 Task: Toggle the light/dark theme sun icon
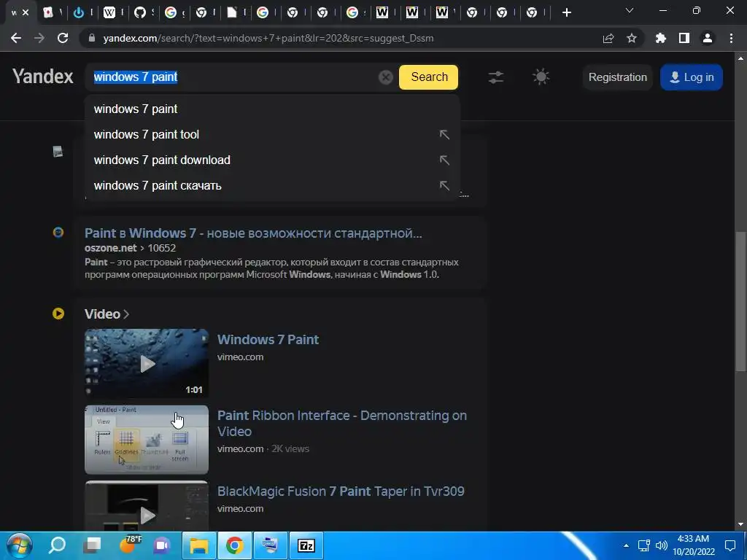coord(541,77)
